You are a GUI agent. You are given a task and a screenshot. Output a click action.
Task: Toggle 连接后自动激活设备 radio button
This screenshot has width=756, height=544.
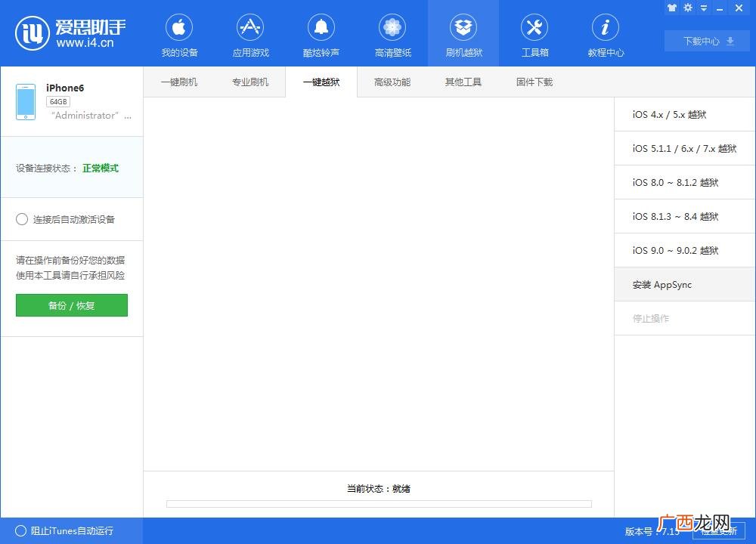[22, 219]
